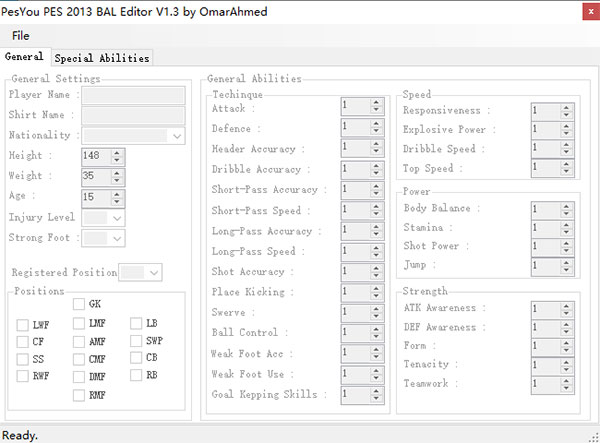The width and height of the screenshot is (600, 443).
Task: Check the DMF position checkbox
Action: [79, 377]
